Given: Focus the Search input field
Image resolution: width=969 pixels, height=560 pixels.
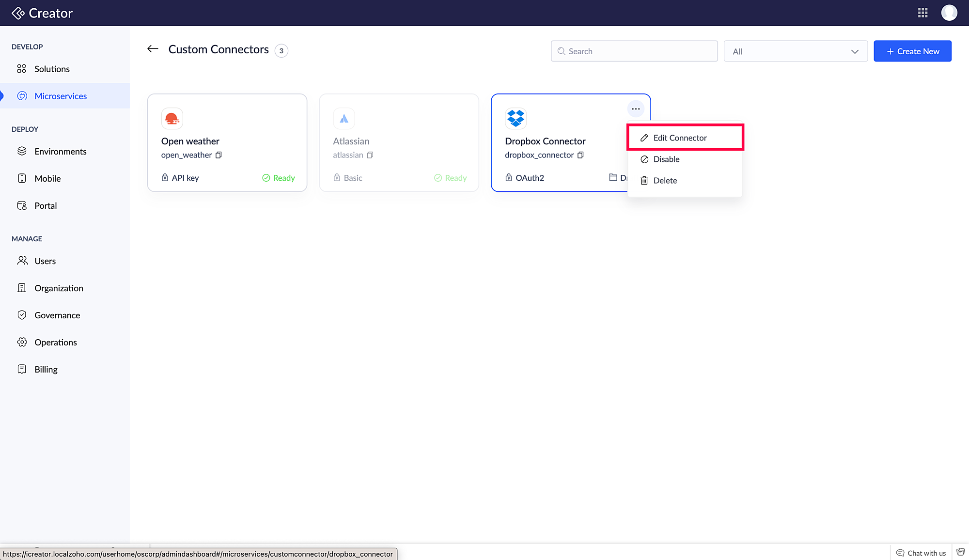Looking at the screenshot, I should click(x=634, y=51).
